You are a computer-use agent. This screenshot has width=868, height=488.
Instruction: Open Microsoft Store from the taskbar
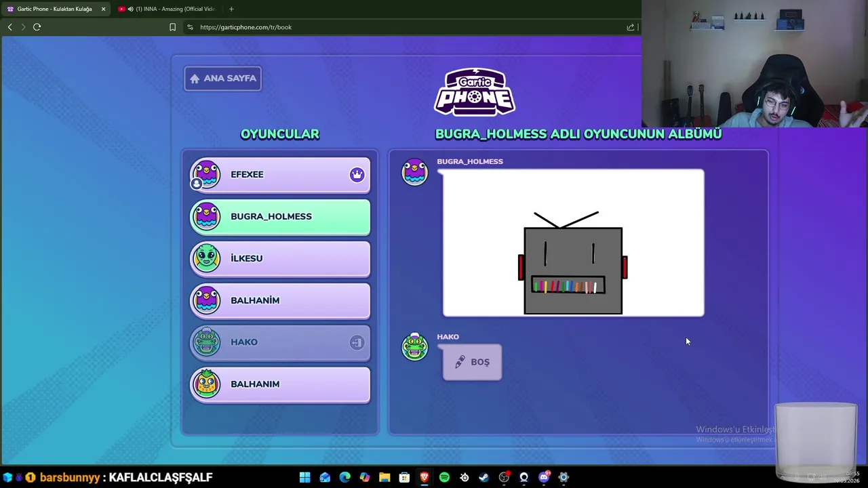point(404,477)
